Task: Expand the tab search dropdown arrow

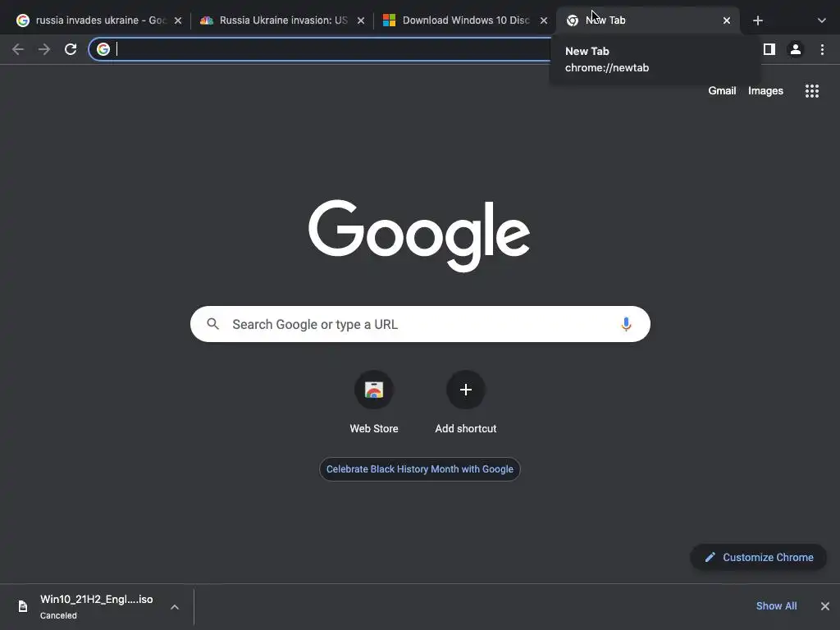Action: [821, 21]
